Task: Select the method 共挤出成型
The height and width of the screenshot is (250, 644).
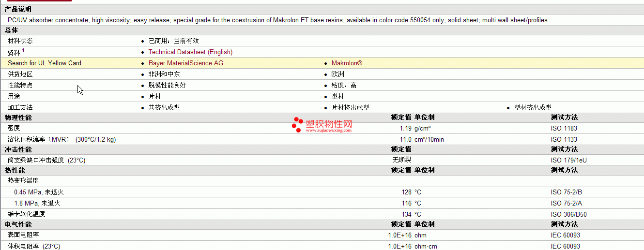Action: coord(164,107)
